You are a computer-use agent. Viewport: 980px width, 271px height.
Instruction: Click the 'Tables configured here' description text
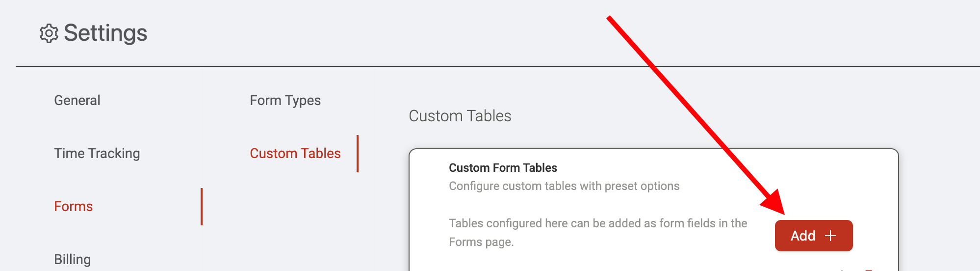coord(598,233)
